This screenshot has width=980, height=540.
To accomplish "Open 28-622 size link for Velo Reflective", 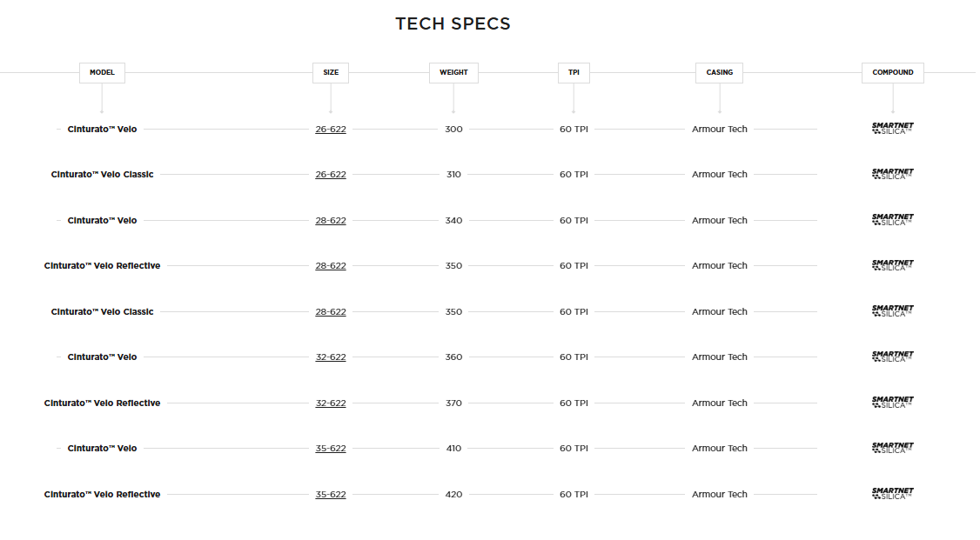I will click(330, 266).
